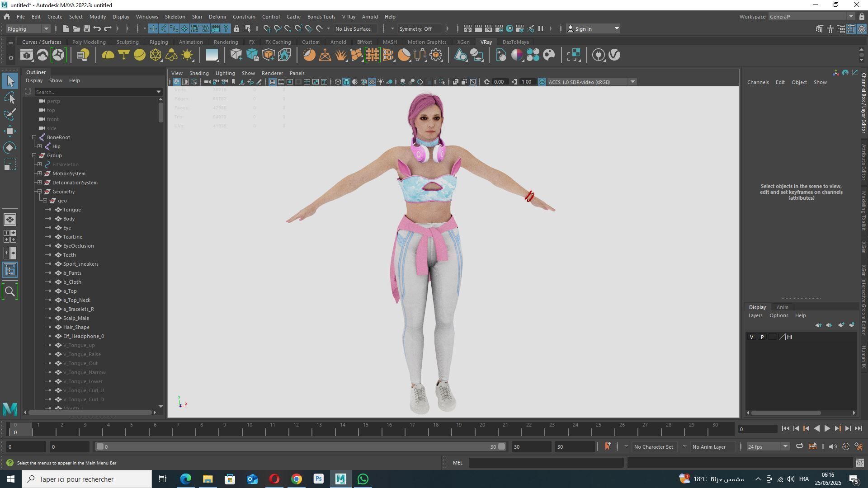Viewport: 868px width, 488px height.
Task: Click the V-Ray sun light shelf icon
Action: coord(187,55)
